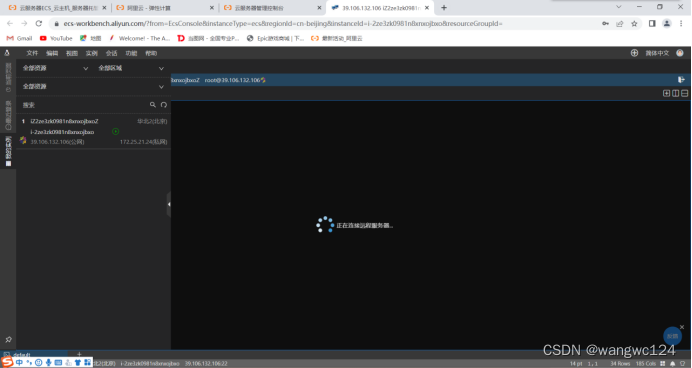
Task: Switch to the 我的实例 vertical sidebar tab
Action: [x=8, y=151]
